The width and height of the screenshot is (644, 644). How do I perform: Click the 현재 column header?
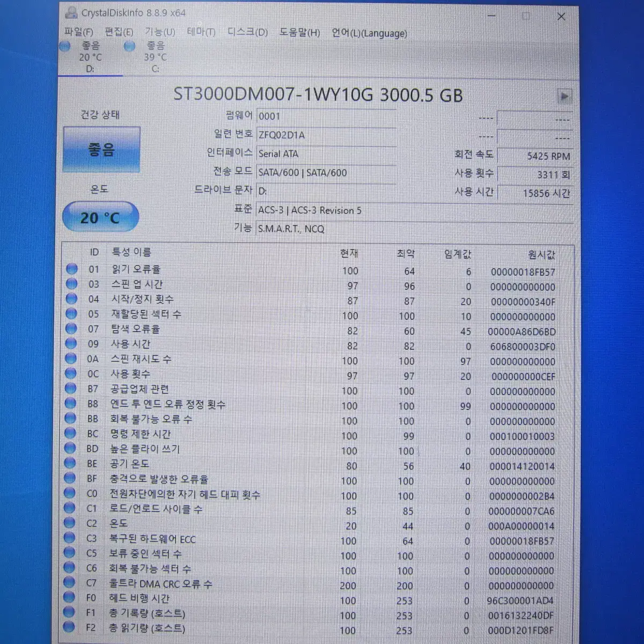[x=349, y=253]
